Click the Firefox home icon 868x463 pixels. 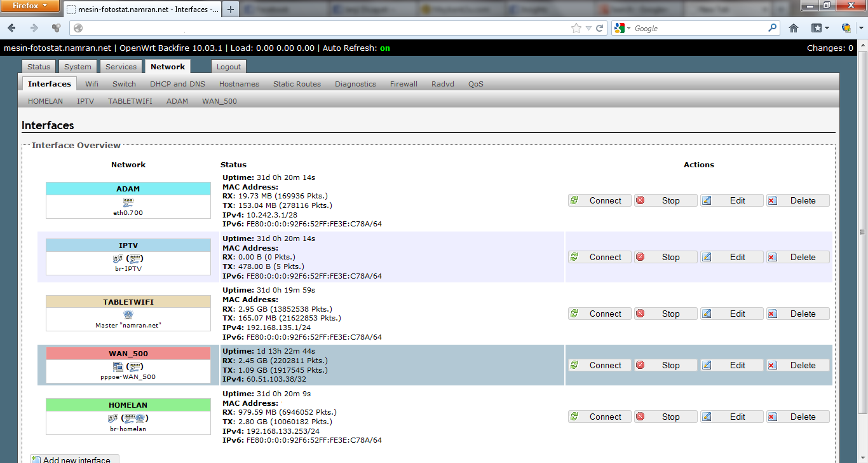coord(794,28)
